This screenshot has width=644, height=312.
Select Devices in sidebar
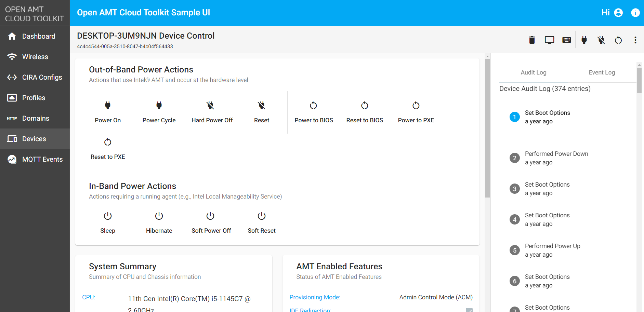point(35,139)
